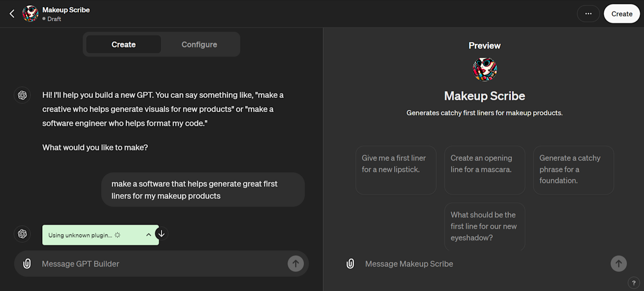Click the Makeup Scribe avatar in header
644x291 pixels.
click(30, 14)
